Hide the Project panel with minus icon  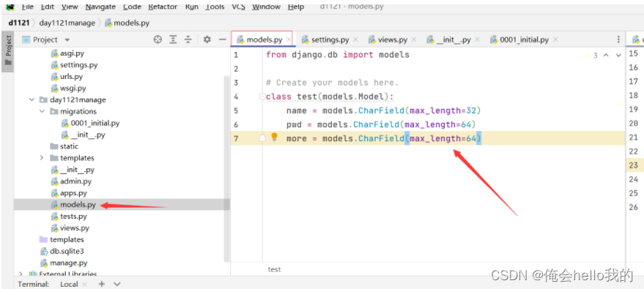pos(222,40)
